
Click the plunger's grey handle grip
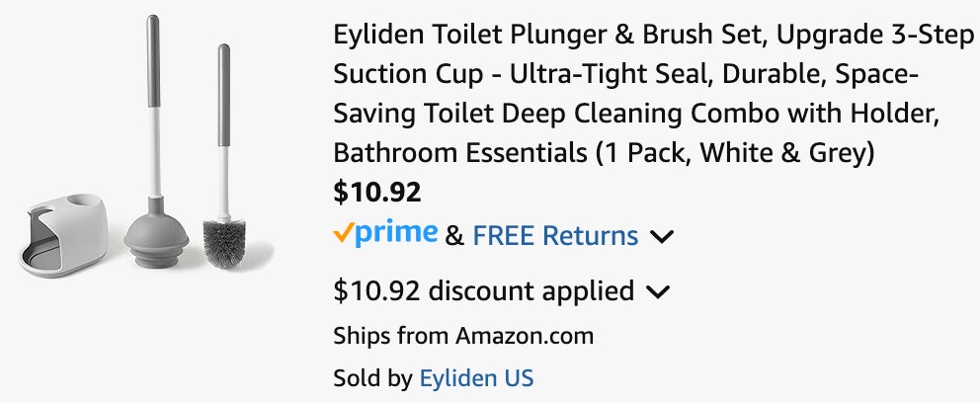[x=152, y=59]
